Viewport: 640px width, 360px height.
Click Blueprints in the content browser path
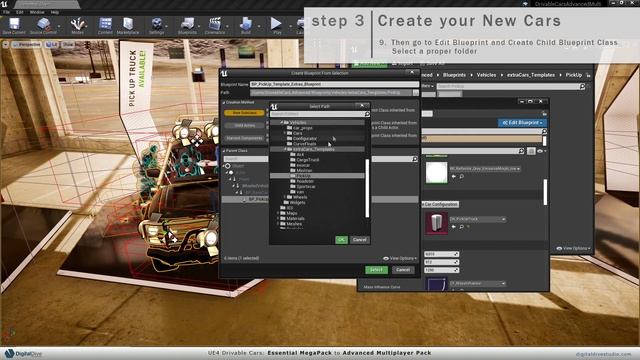454,75
